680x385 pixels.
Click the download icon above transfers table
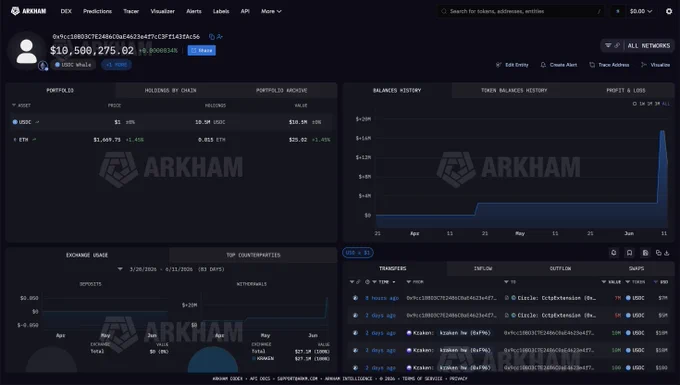[x=667, y=253]
